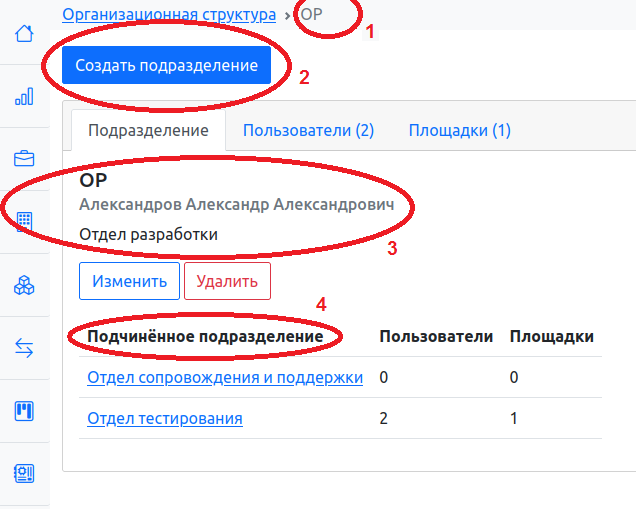The width and height of the screenshot is (636, 509).
Task: Click the Пользователи column header
Action: 436,337
